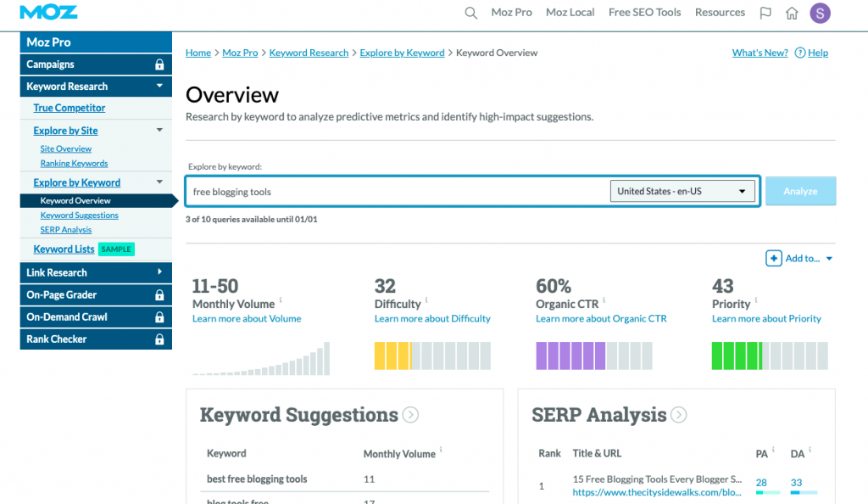Open United States - en-US locale dropdown
The height and width of the screenshot is (504, 868).
click(682, 191)
